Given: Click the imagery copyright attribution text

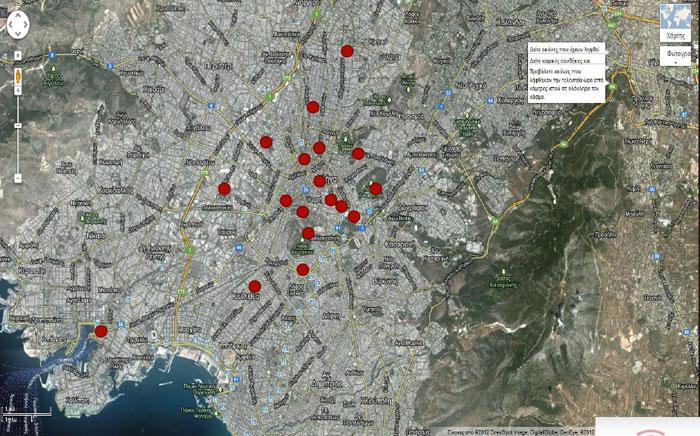Looking at the screenshot, I should (x=500, y=431).
